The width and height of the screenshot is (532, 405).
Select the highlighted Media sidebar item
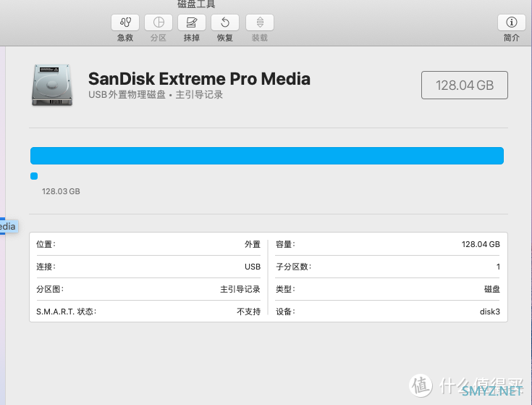point(8,227)
